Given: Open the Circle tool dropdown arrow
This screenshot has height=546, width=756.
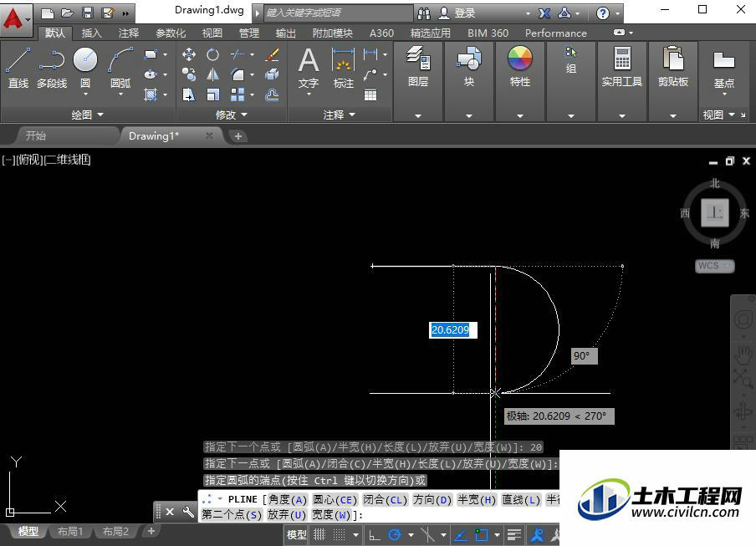Looking at the screenshot, I should click(x=85, y=94).
